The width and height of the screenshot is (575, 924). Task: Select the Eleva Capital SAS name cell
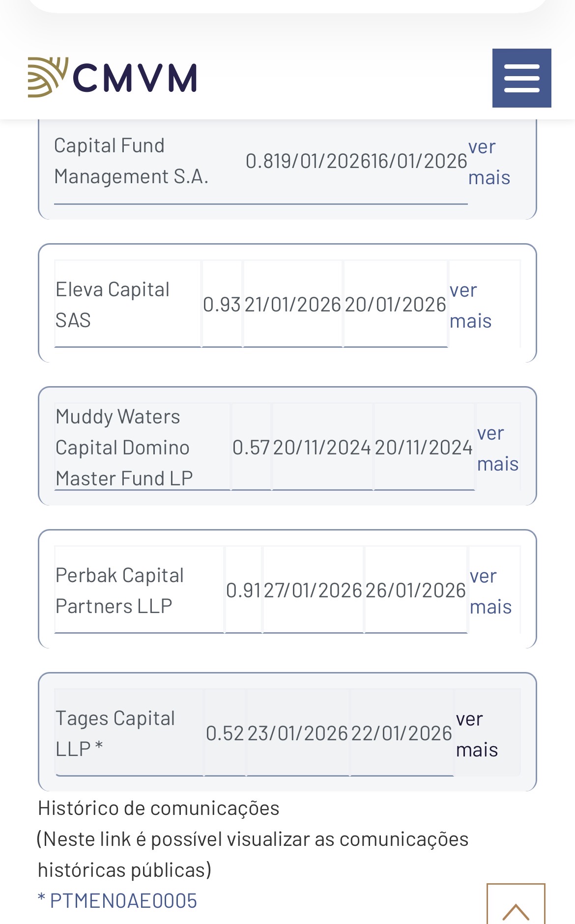point(113,305)
